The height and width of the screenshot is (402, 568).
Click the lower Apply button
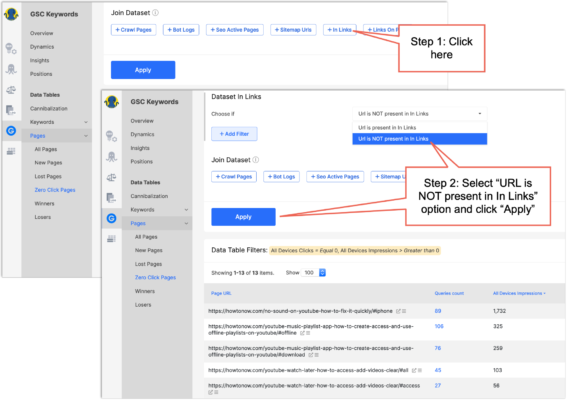click(x=243, y=217)
